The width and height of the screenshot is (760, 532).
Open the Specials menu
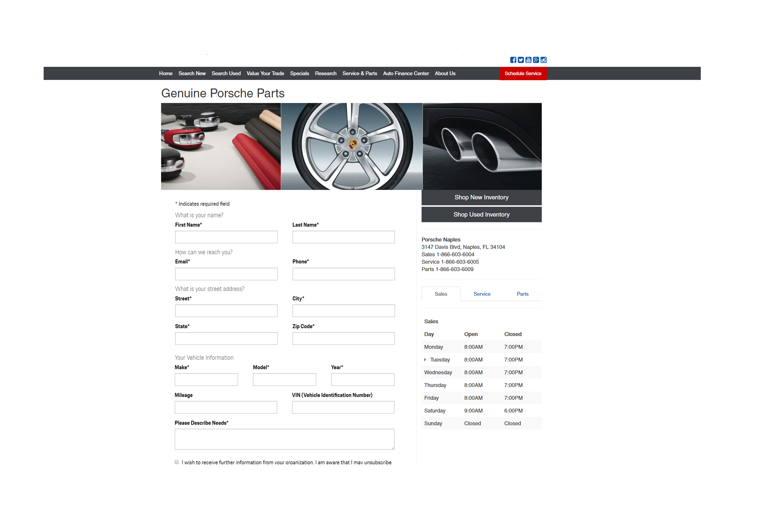click(299, 73)
